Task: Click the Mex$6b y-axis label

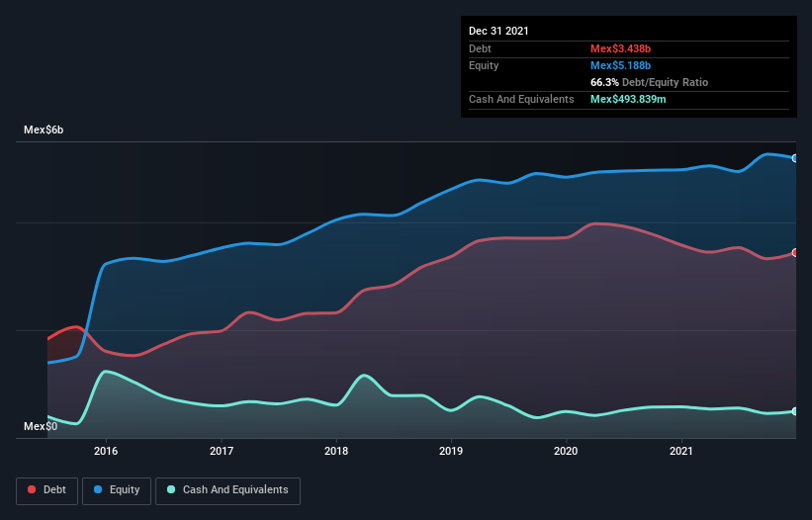Action: [x=44, y=130]
